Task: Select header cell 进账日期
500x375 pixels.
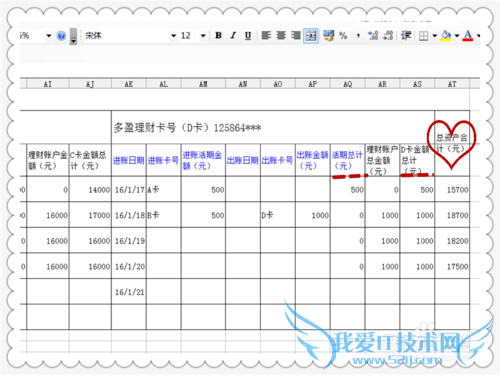Action: (129, 160)
